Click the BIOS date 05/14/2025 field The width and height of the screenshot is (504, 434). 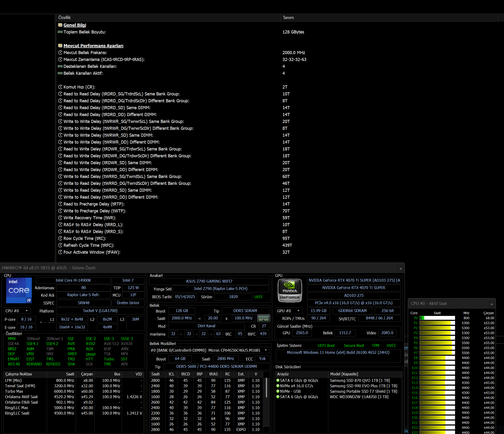tap(185, 297)
